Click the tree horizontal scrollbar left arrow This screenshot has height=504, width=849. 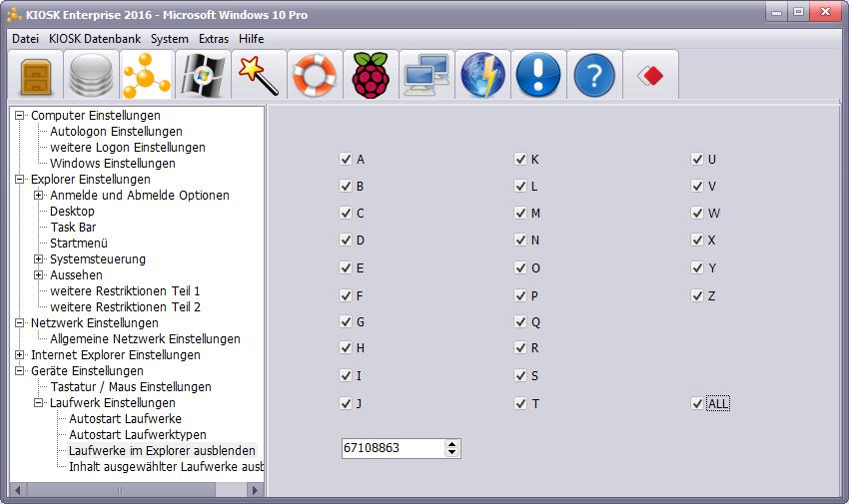click(17, 490)
